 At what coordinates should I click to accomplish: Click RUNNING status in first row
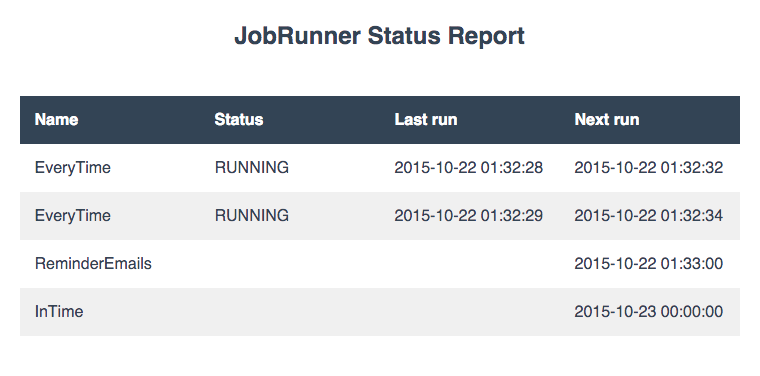tap(252, 168)
